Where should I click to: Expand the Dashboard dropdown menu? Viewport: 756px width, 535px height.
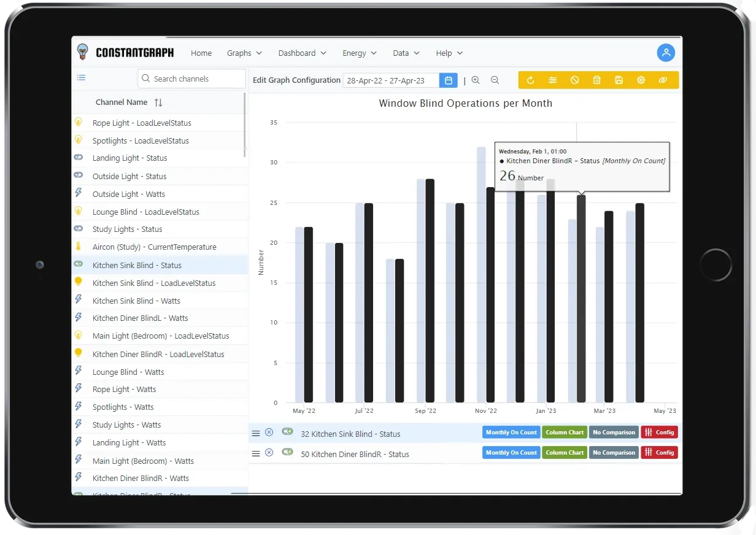click(302, 53)
